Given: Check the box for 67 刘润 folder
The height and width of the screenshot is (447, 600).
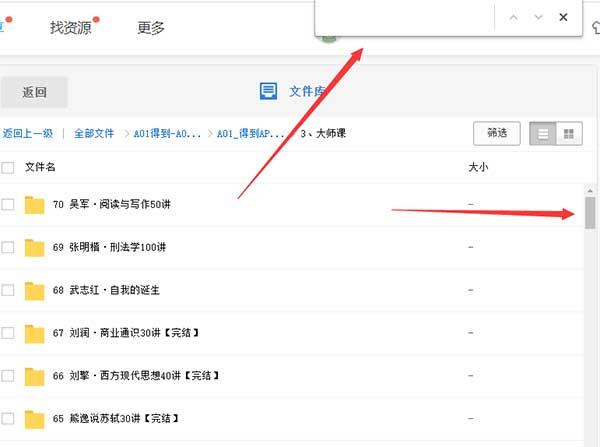Looking at the screenshot, I should [x=8, y=333].
